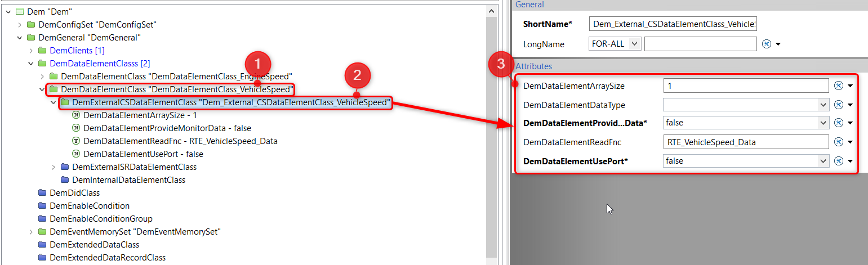Viewport: 868px width, 265px height.
Task: Click the tree scrollbar up arrow
Action: [x=491, y=10]
